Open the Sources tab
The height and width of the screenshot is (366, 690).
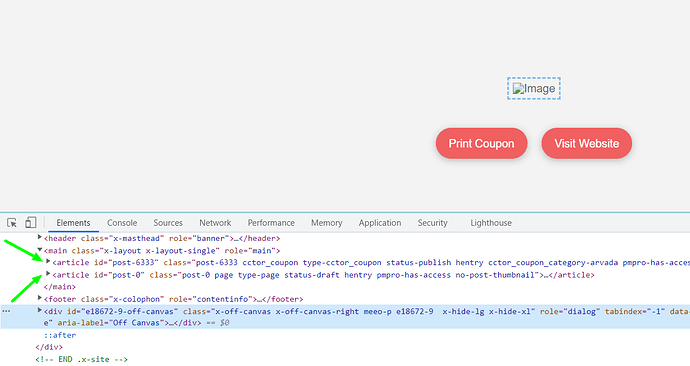(x=168, y=223)
